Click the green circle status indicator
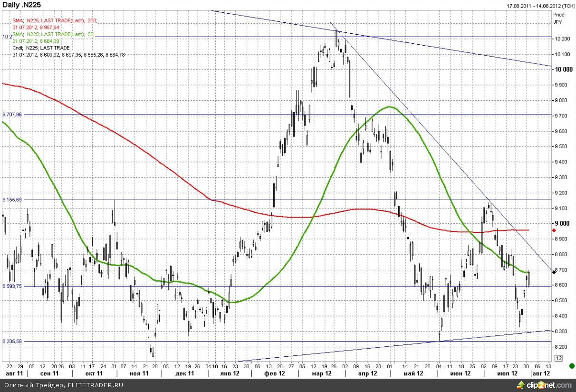This screenshot has width=576, height=392. [571, 366]
